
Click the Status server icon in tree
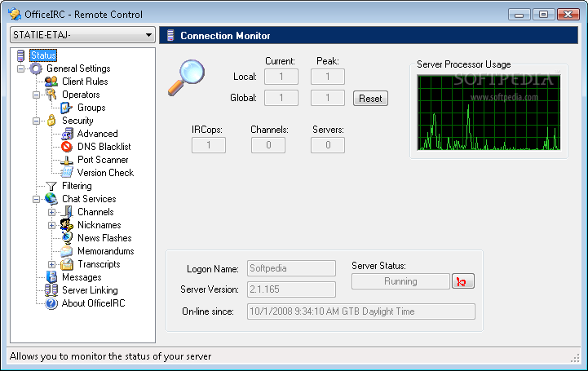pos(20,55)
